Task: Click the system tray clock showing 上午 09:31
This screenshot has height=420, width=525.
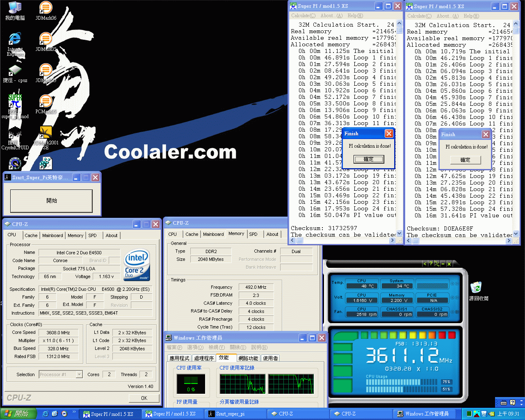Action: point(508,414)
